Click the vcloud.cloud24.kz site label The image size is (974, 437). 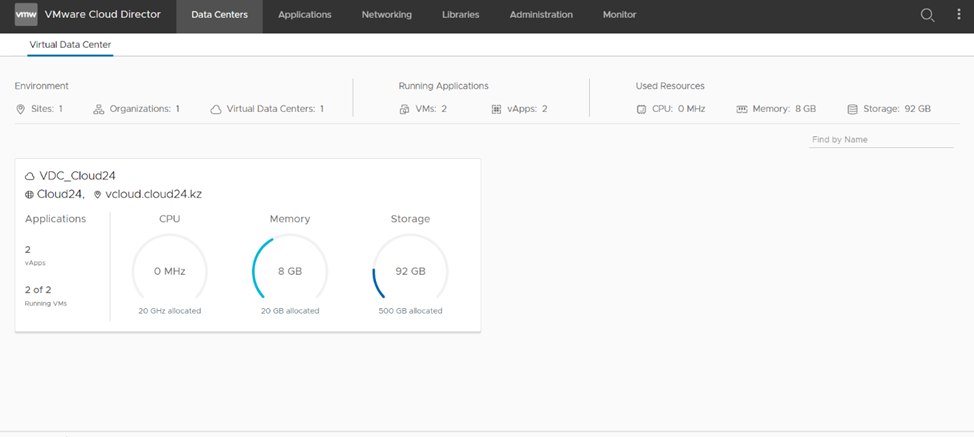[153, 194]
